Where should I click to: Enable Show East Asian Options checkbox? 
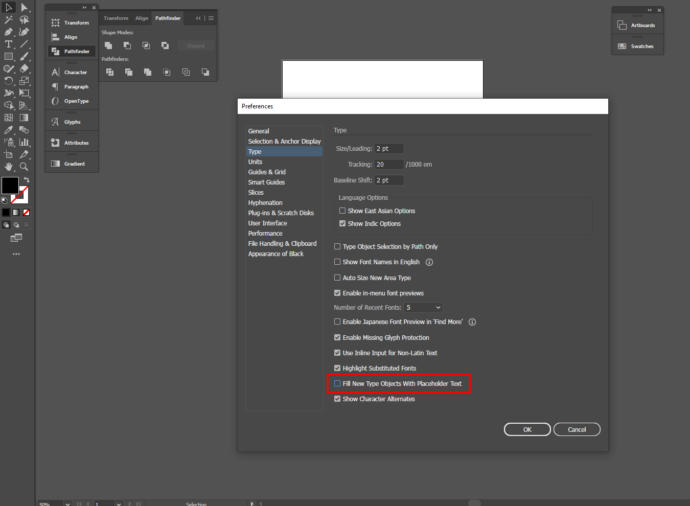pos(342,211)
